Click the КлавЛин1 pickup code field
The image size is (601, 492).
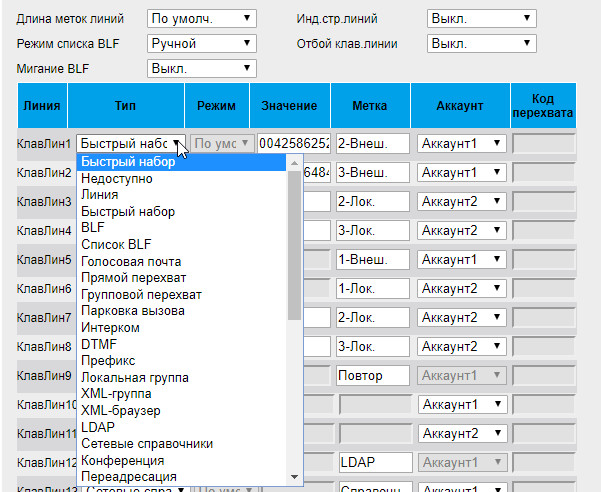[x=543, y=143]
